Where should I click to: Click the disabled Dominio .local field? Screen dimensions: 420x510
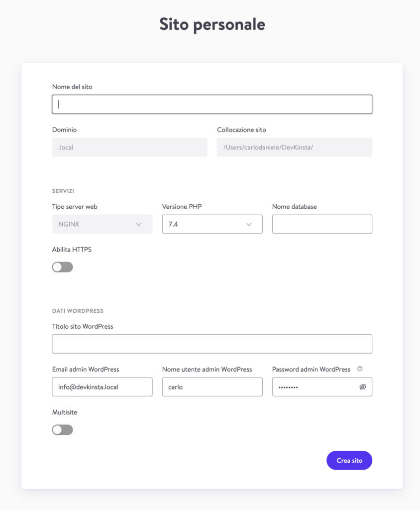pos(130,147)
